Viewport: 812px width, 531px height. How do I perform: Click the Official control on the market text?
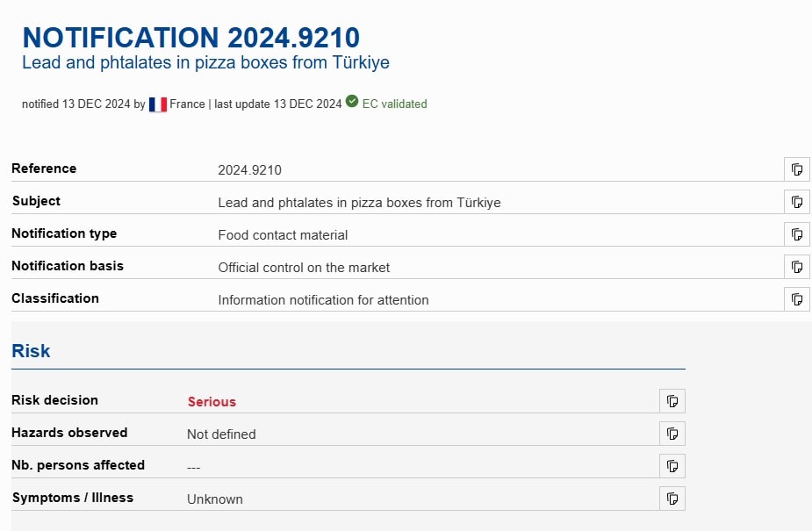pos(304,268)
